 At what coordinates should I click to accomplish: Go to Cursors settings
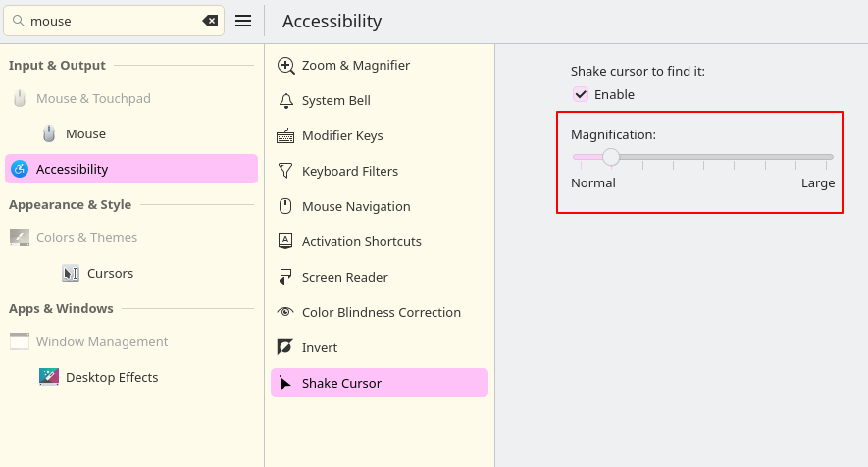tap(110, 274)
